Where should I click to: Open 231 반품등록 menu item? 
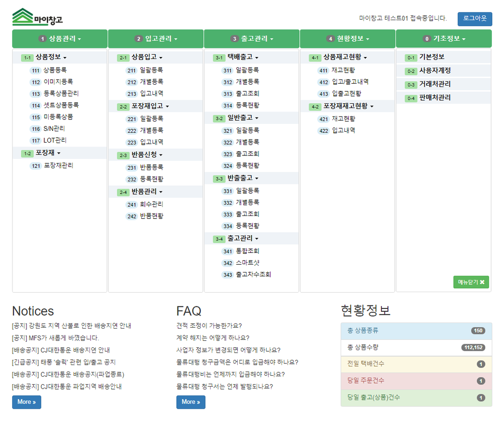[144, 167]
